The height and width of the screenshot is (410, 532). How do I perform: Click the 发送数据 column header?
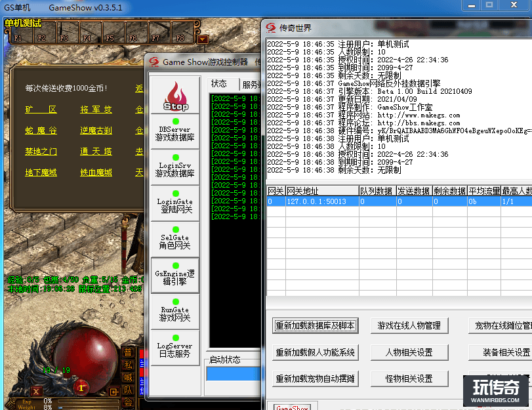tap(415, 191)
